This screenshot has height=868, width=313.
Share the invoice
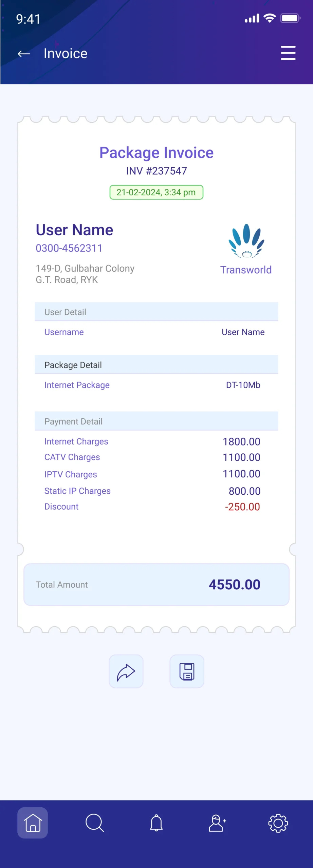pyautogui.click(x=126, y=671)
